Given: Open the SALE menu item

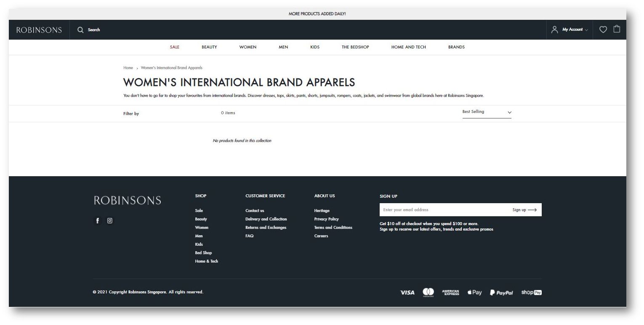Looking at the screenshot, I should coord(175,47).
